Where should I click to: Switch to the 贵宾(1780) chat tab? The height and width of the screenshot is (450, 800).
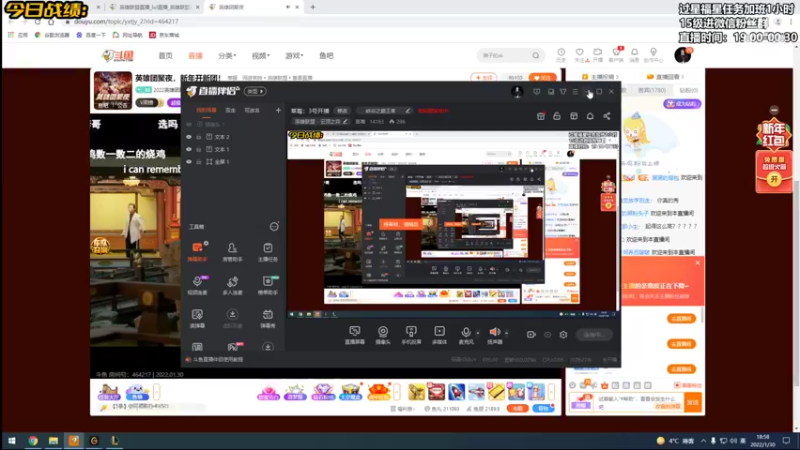pyautogui.click(x=652, y=90)
